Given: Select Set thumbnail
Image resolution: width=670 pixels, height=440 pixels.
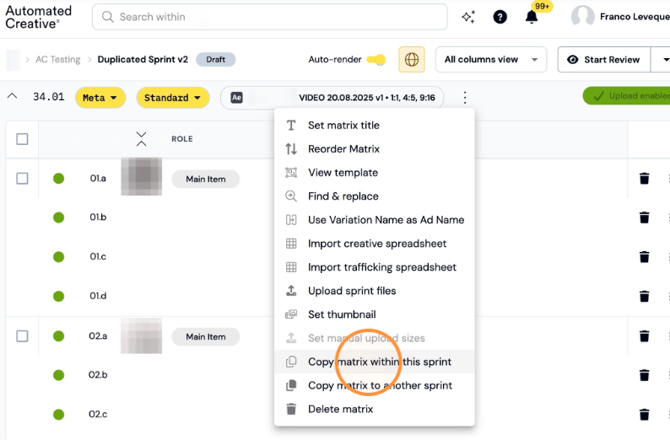Looking at the screenshot, I should tap(374, 314).
